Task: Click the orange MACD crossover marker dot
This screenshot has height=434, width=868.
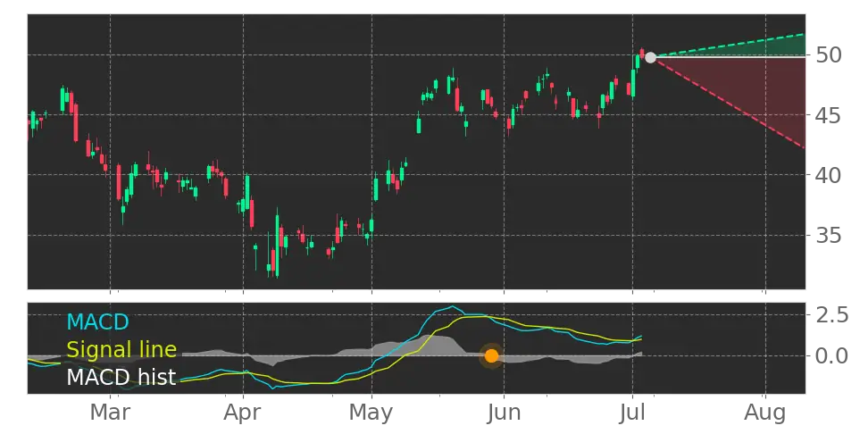Action: 491,356
